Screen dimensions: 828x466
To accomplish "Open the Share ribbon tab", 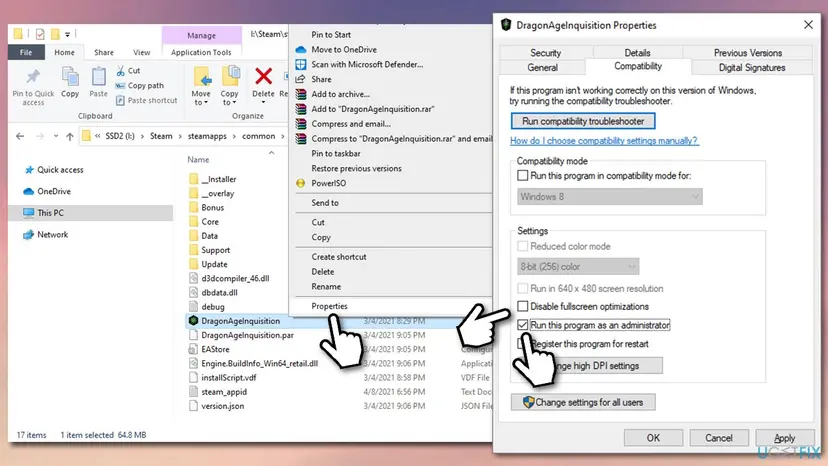I will click(x=104, y=52).
